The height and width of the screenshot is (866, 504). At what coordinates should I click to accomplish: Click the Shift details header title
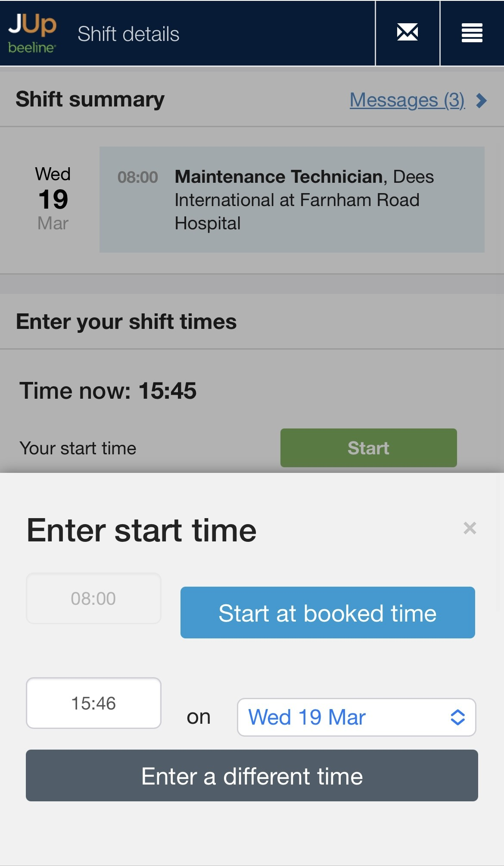pos(128,34)
